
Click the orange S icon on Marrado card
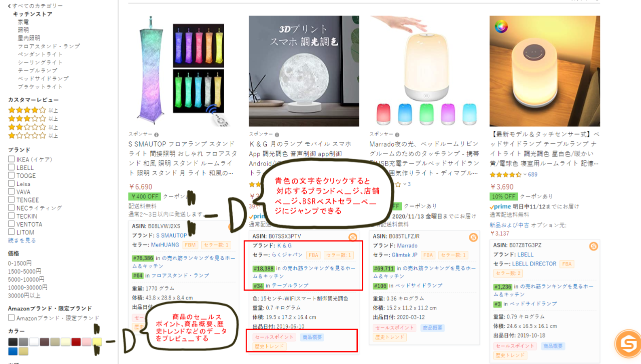[x=473, y=237]
